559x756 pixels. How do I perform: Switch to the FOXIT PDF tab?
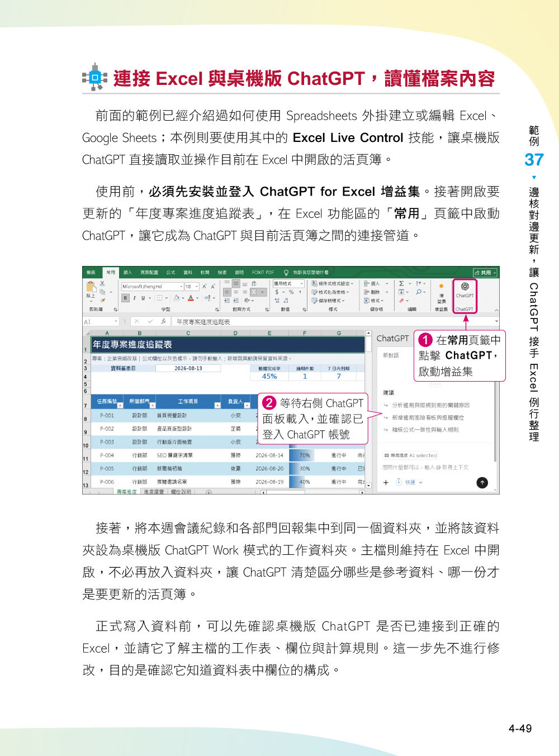[x=263, y=273]
